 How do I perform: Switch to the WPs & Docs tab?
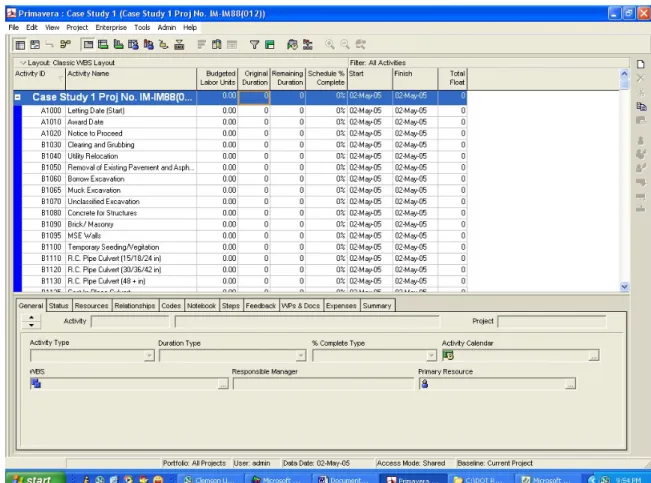301,306
